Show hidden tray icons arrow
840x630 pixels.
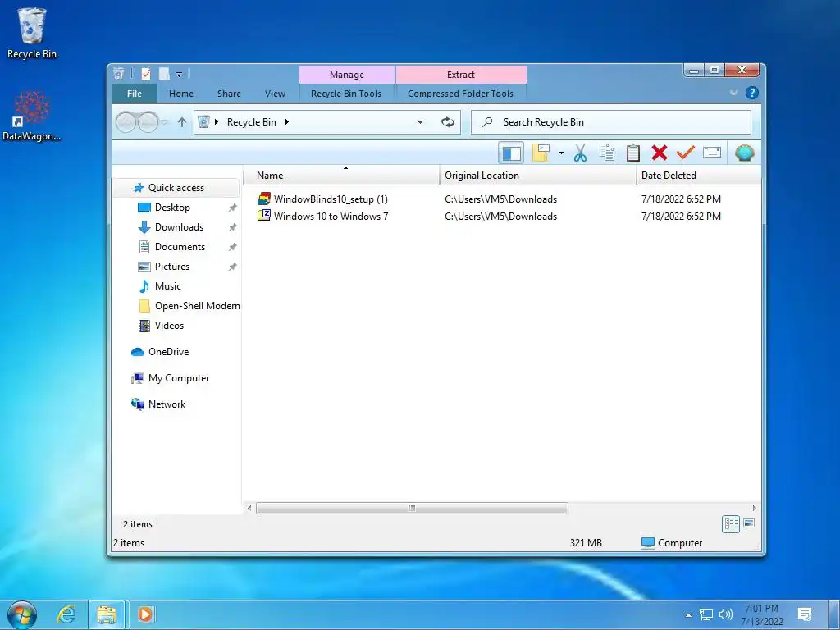click(x=688, y=614)
